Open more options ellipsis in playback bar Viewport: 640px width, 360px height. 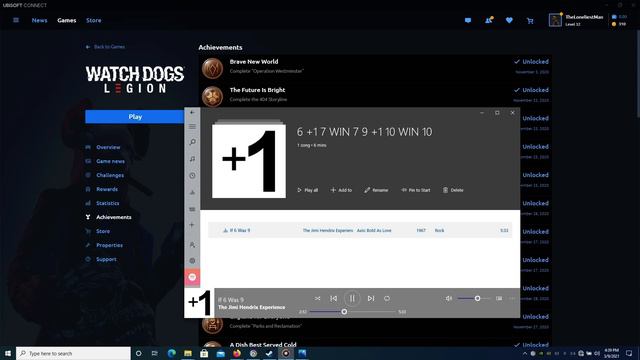512,298
